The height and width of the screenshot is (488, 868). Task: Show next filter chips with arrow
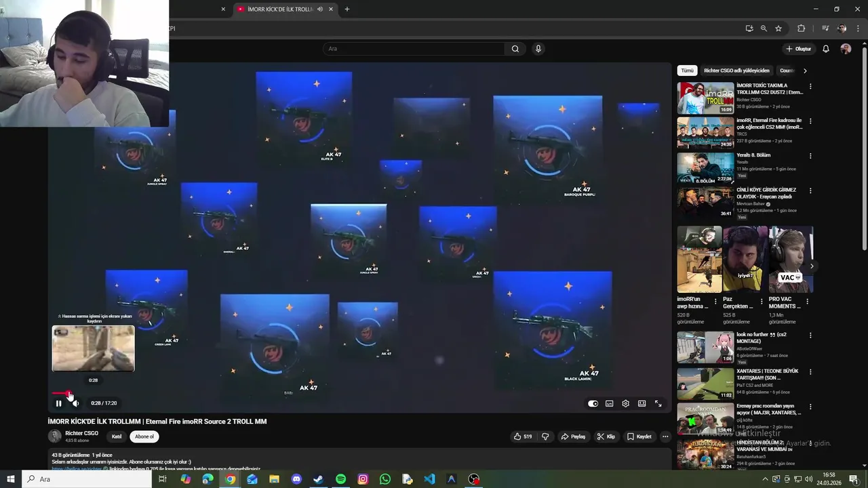point(805,70)
